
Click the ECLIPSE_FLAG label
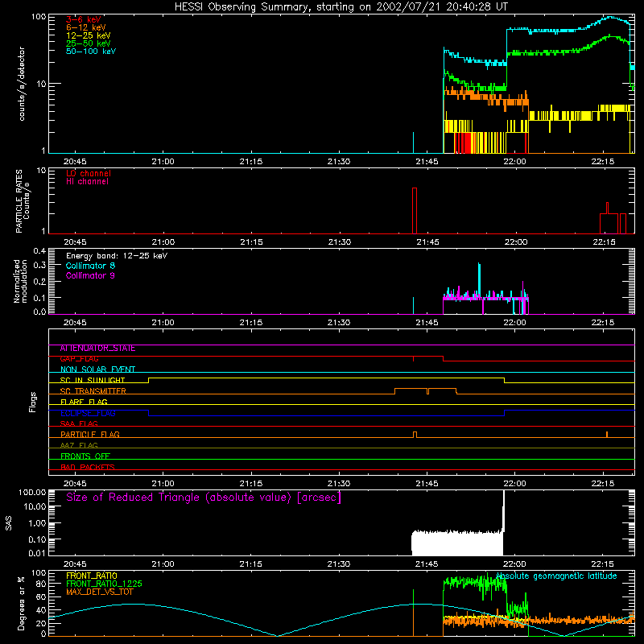tap(88, 413)
